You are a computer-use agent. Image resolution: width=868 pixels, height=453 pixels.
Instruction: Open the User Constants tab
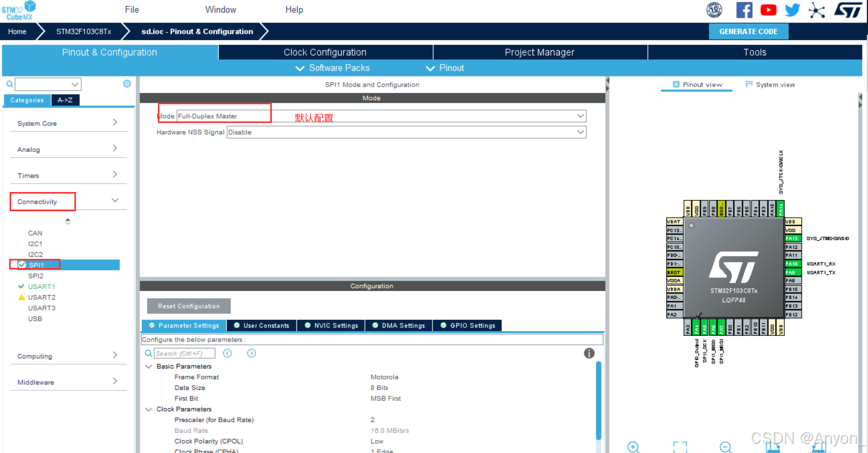click(x=262, y=325)
